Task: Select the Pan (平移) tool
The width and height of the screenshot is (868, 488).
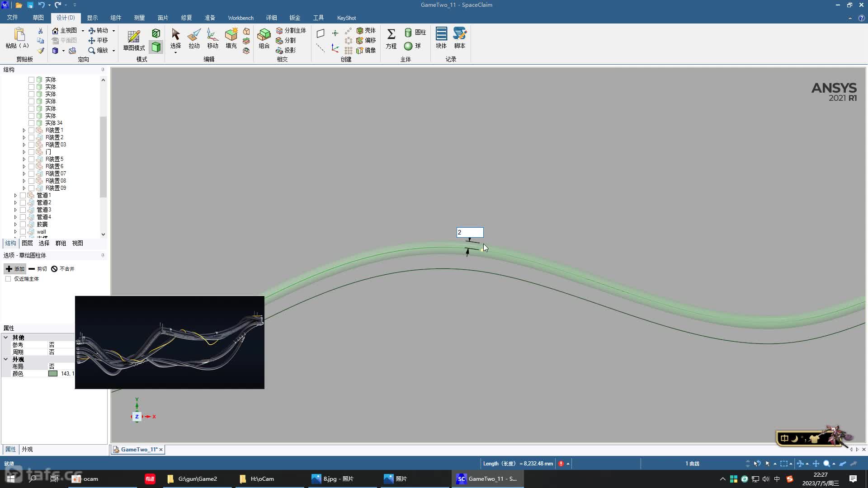Action: tap(99, 40)
